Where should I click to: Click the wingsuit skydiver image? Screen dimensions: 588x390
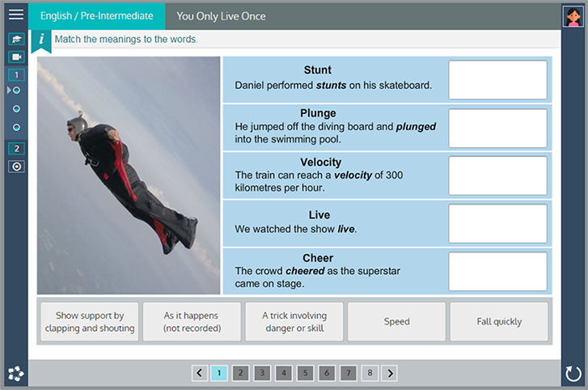(x=129, y=176)
